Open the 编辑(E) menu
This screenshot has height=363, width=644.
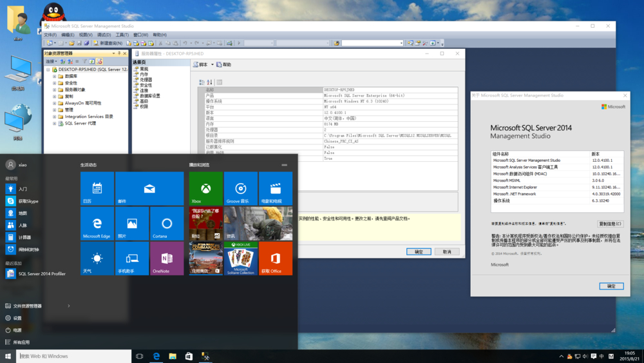68,35
